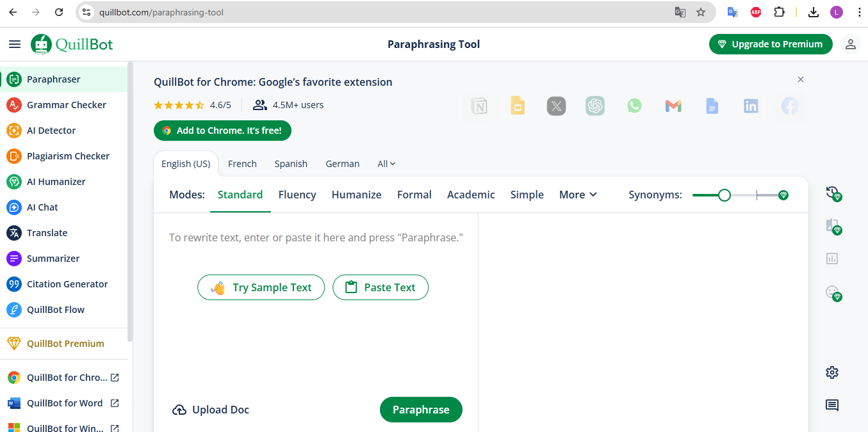Open QuillBot for Chrome external link

(x=64, y=378)
